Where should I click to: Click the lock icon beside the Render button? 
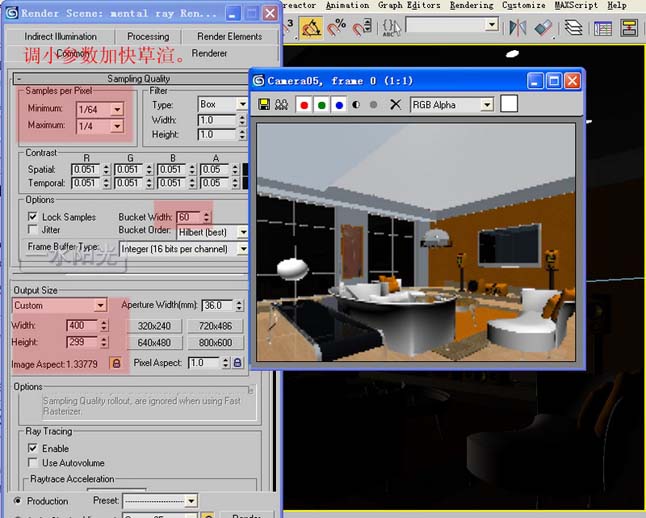pos(208,515)
